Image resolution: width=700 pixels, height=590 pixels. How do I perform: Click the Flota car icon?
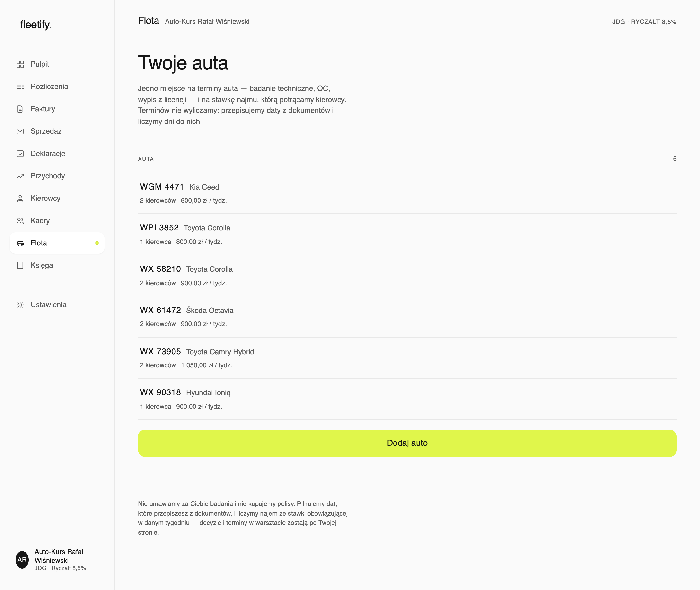click(20, 243)
